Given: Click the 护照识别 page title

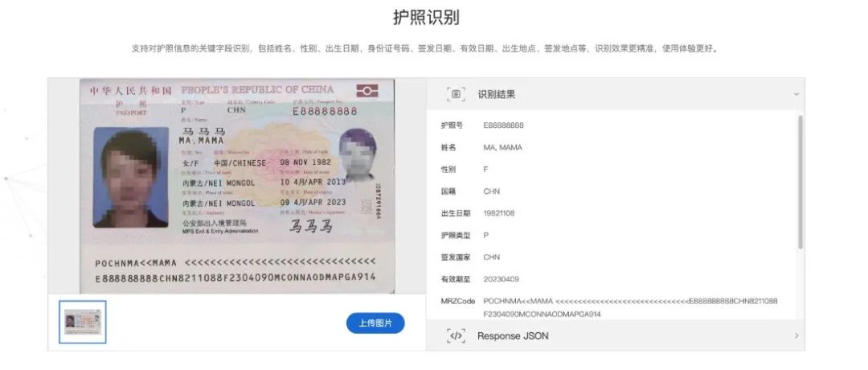Looking at the screenshot, I should [x=426, y=17].
